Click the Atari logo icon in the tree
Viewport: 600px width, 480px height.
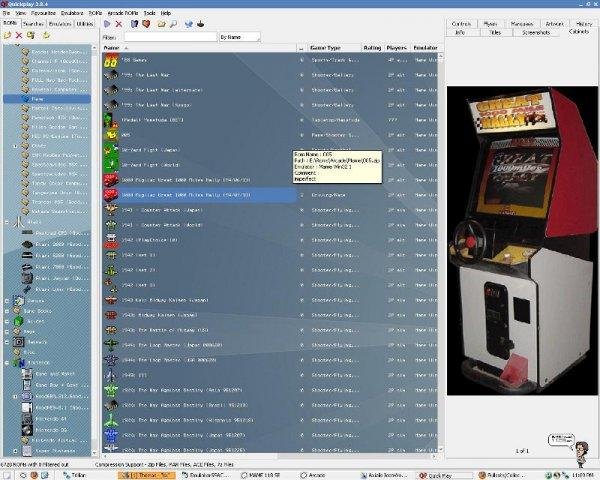pyautogui.click(x=18, y=222)
